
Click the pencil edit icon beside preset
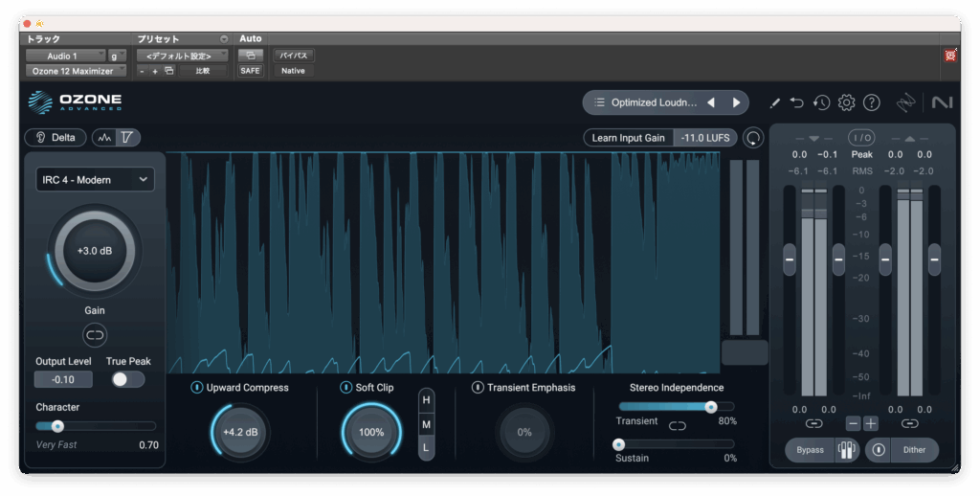(774, 102)
